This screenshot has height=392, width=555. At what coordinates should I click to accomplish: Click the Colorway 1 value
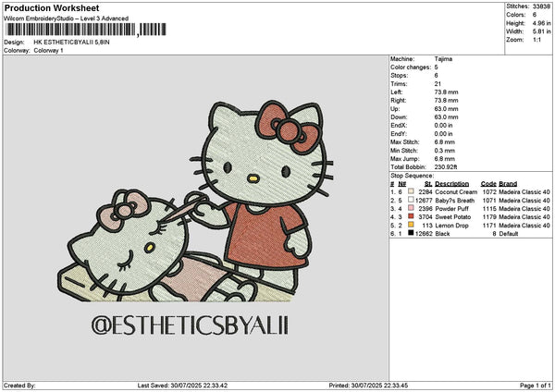tap(48, 51)
